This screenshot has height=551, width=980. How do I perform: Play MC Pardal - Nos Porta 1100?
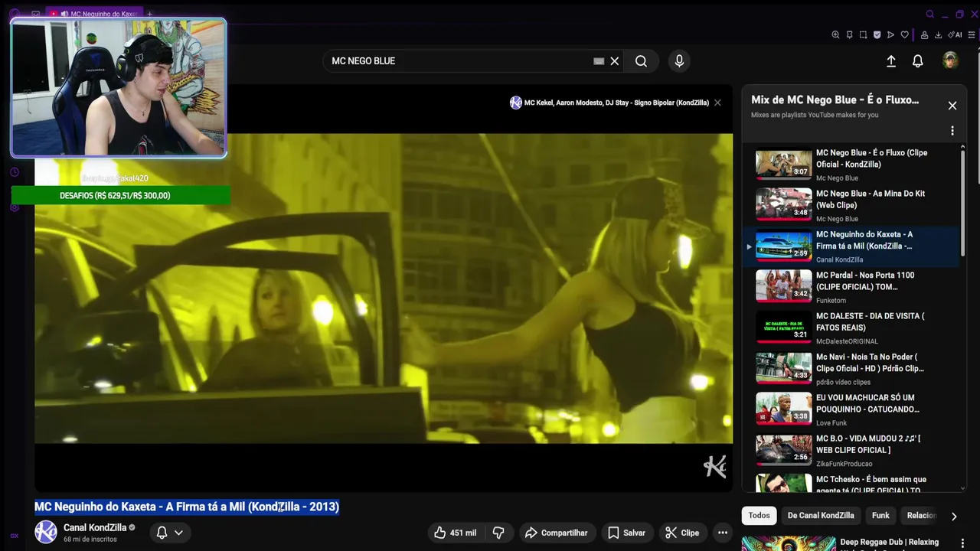[850, 287]
